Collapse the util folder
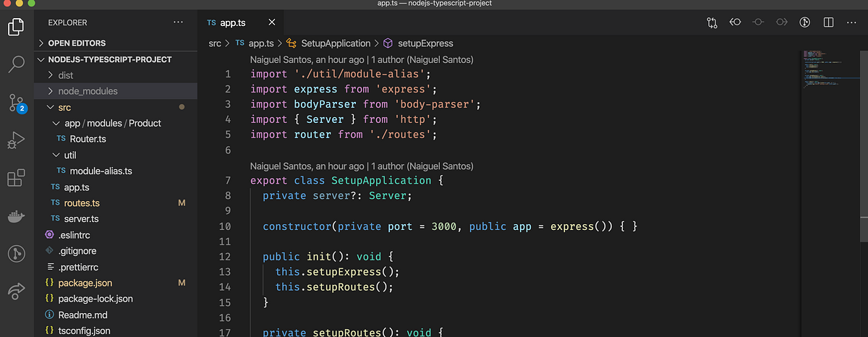 pos(116,155)
